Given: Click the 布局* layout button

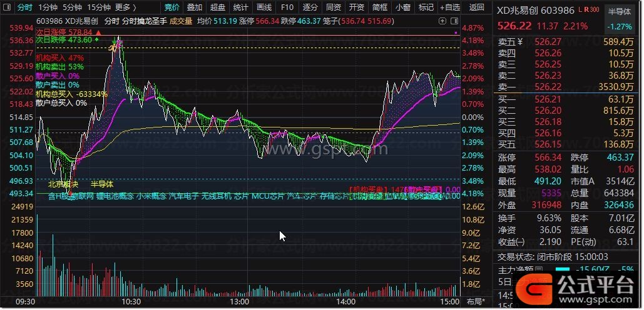Looking at the screenshot, I should (476, 301).
